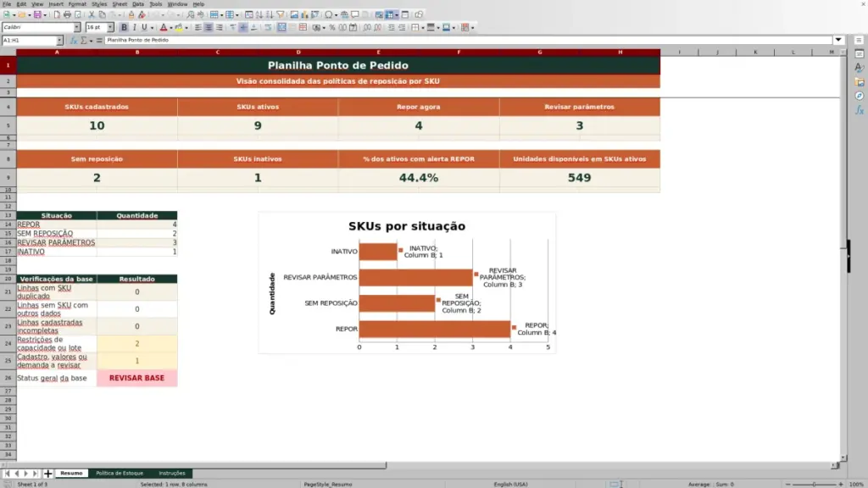868x488 pixels.
Task: Toggle Underline formatting
Action: point(144,28)
